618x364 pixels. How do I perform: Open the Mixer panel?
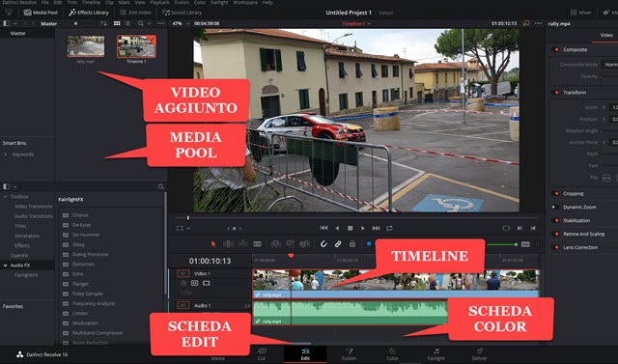[581, 13]
